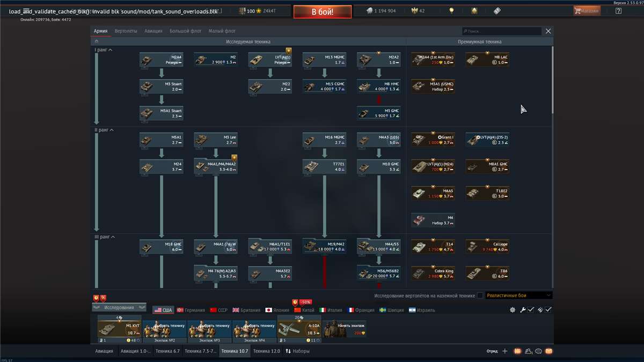Viewport: 644px width, 362px height.
Task: Open the contacts friends icon
Action: [x=528, y=351]
